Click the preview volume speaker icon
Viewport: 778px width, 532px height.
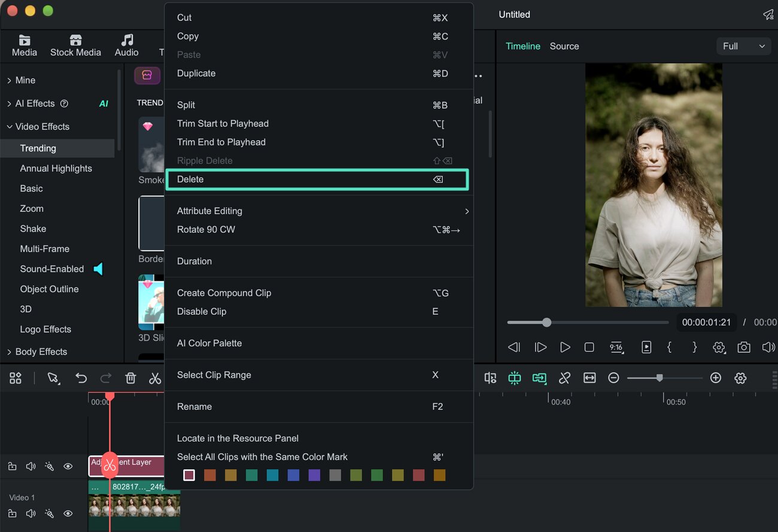tap(768, 347)
